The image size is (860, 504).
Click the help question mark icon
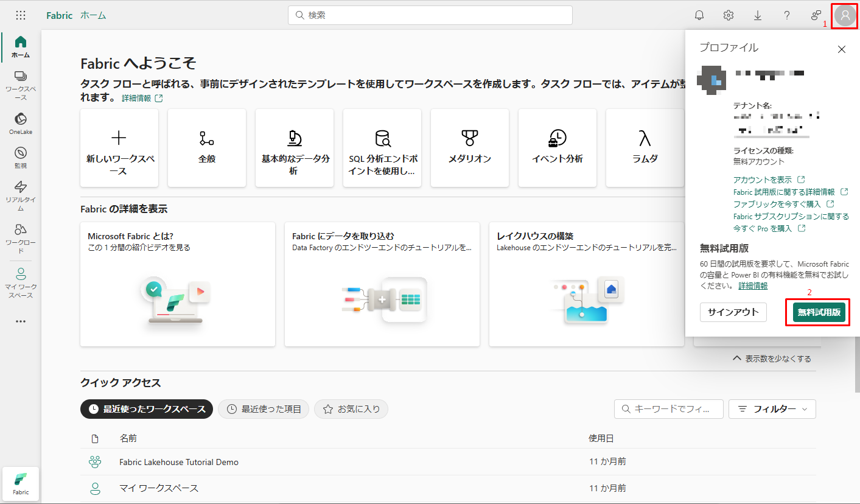click(x=787, y=15)
